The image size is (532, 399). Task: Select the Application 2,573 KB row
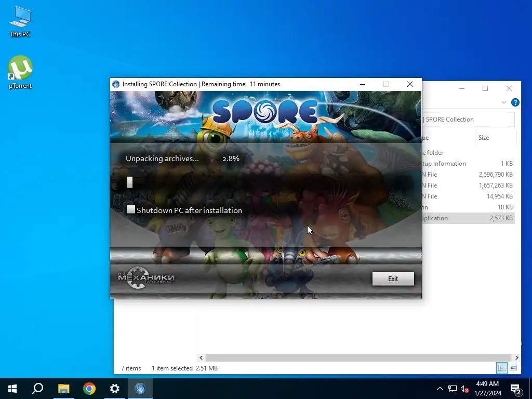468,218
